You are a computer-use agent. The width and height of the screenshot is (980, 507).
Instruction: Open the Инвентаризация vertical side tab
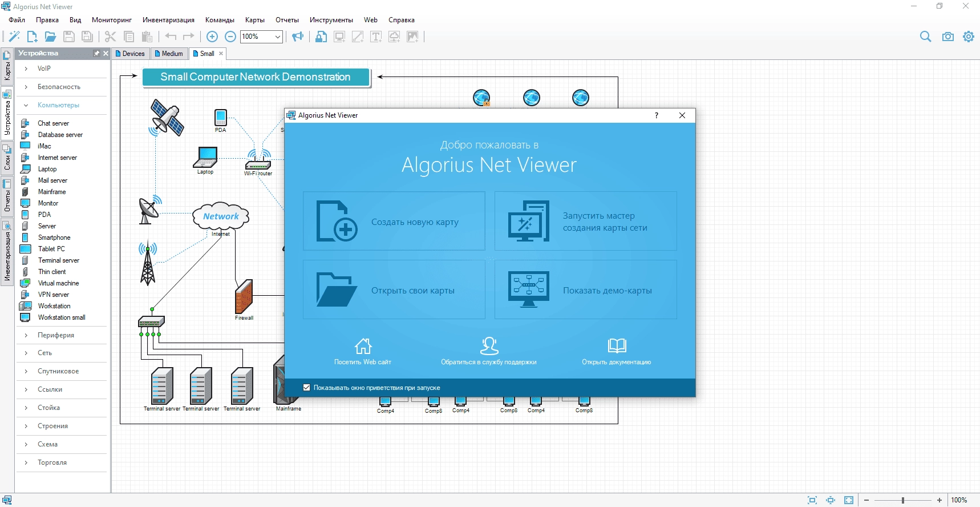click(7, 252)
